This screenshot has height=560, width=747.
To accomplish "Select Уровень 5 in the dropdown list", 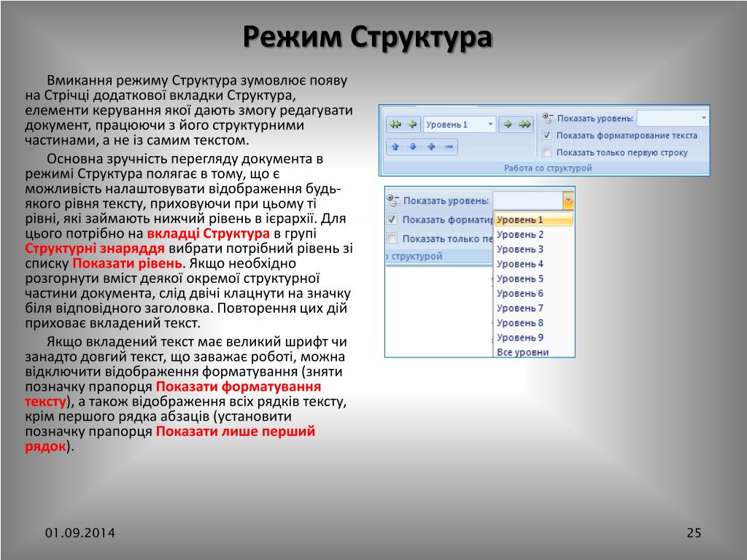I will 533,279.
